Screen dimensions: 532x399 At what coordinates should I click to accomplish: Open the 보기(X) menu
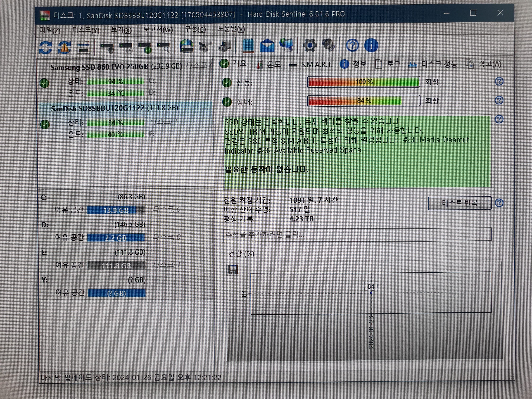click(x=121, y=30)
